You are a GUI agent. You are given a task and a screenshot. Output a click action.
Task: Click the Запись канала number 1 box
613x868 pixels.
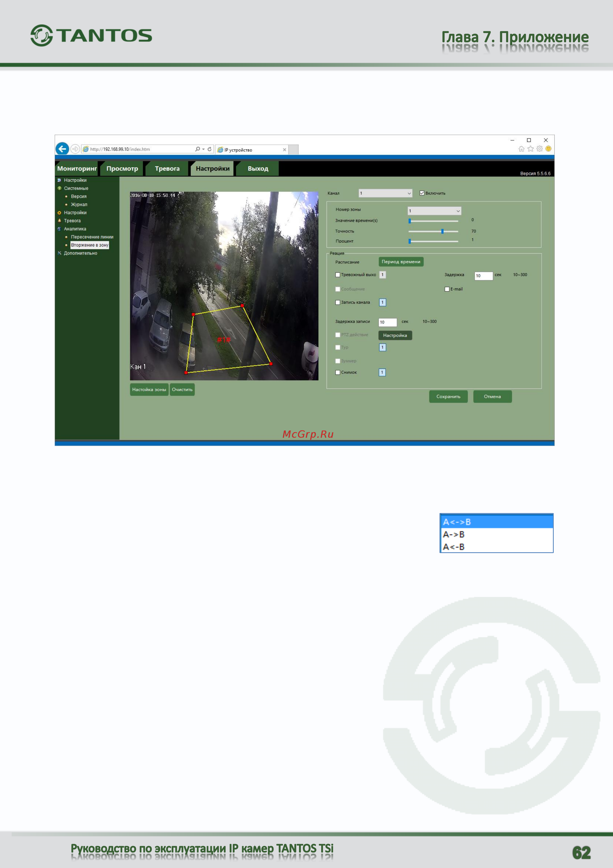click(x=382, y=302)
